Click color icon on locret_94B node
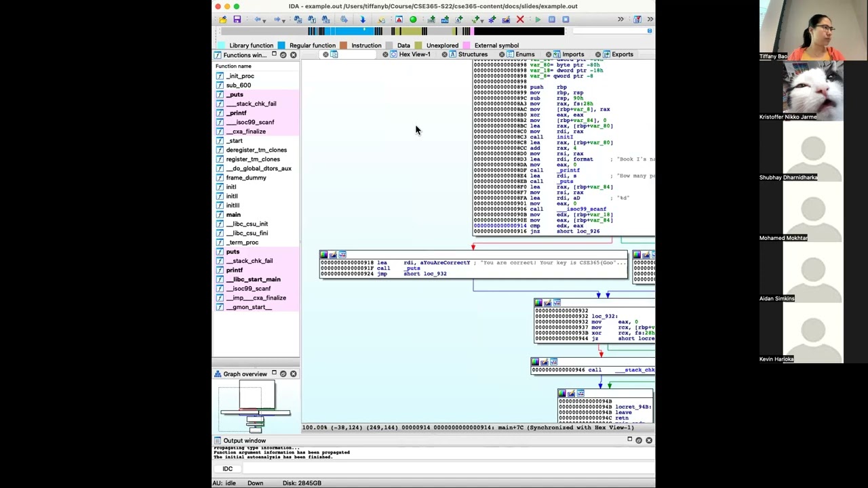Image resolution: width=868 pixels, height=488 pixels. 561,393
